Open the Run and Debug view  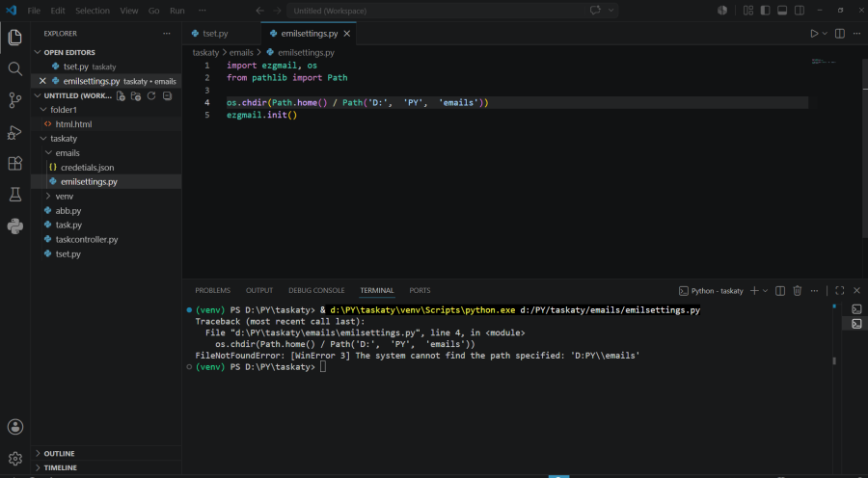coord(14,132)
